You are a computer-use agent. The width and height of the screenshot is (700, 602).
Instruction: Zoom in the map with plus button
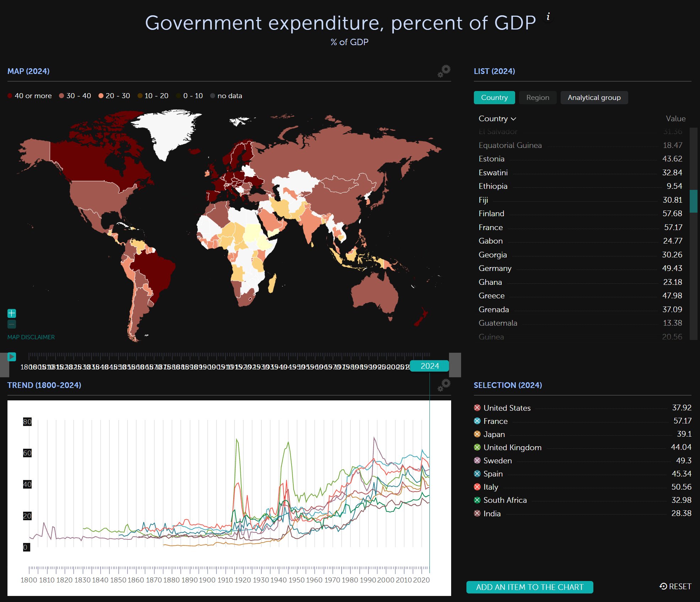[x=12, y=313]
